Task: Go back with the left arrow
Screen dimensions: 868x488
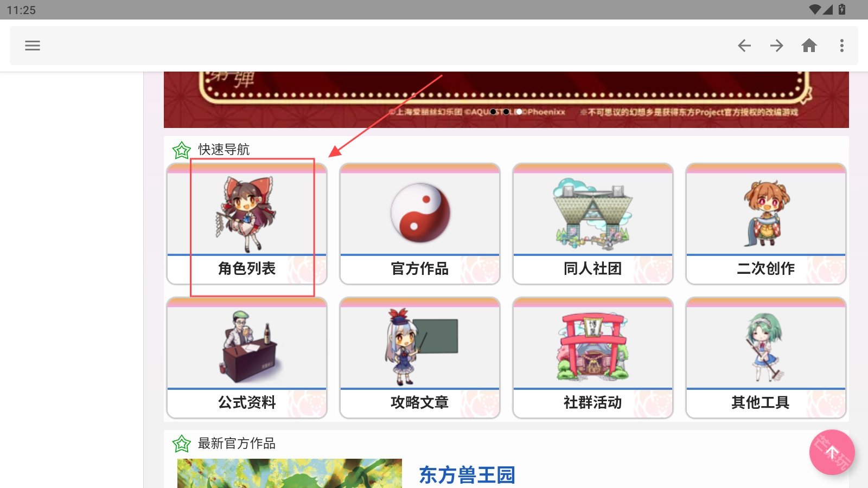Action: 744,46
